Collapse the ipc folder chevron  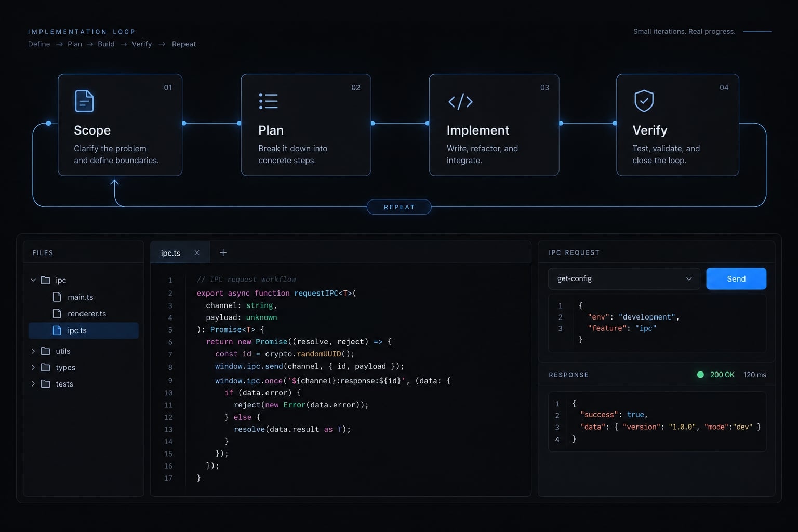(x=33, y=280)
